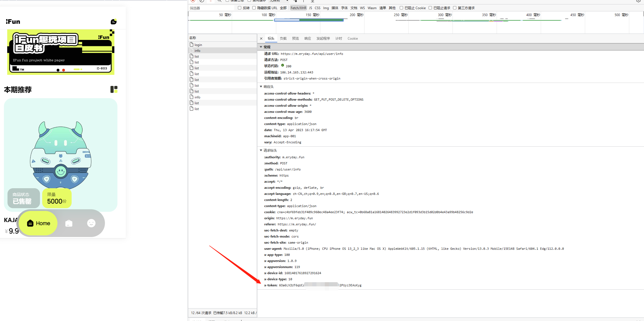Click the 名称 column header
This screenshot has height=321, width=644.
[222, 38]
